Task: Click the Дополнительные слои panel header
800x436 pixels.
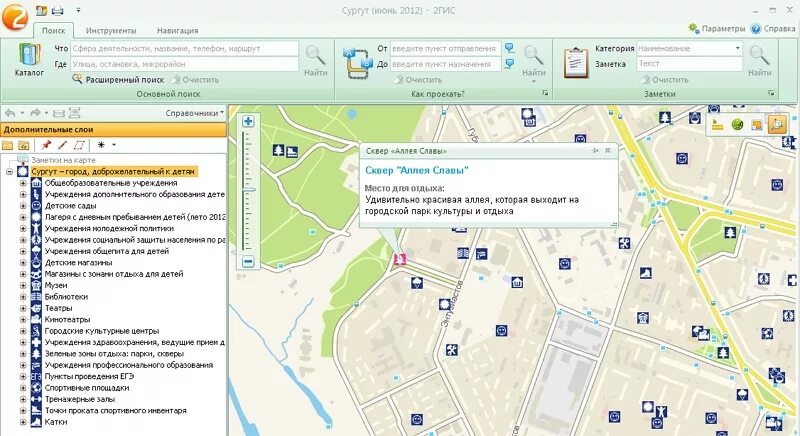Action: tap(113, 130)
